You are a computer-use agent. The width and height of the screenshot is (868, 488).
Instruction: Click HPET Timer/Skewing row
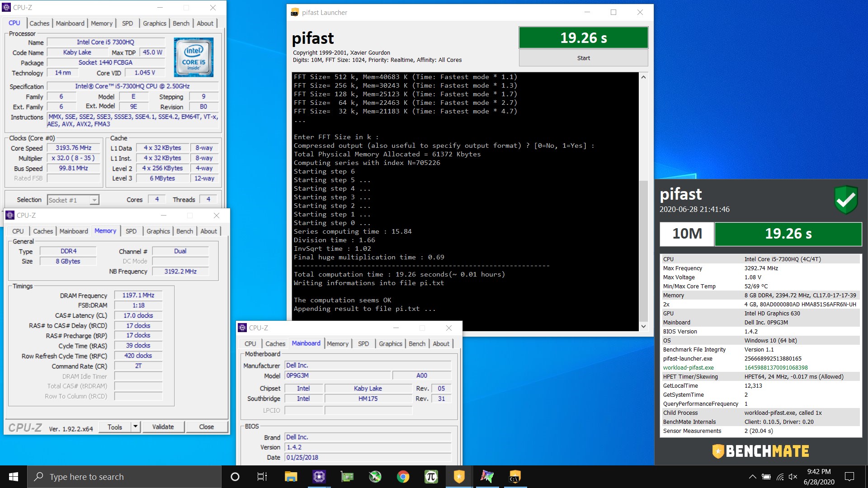[761, 376]
